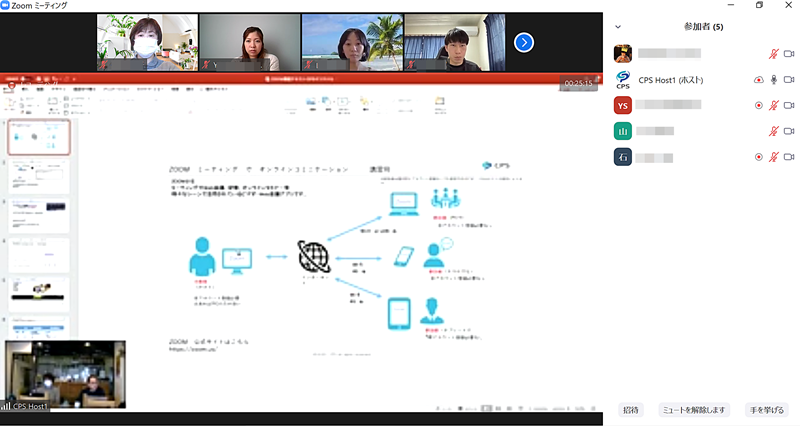Select the fourth slide thumbnail in shared PowerPoint
Image resolution: width=800 pixels, height=426 pixels.
39,255
